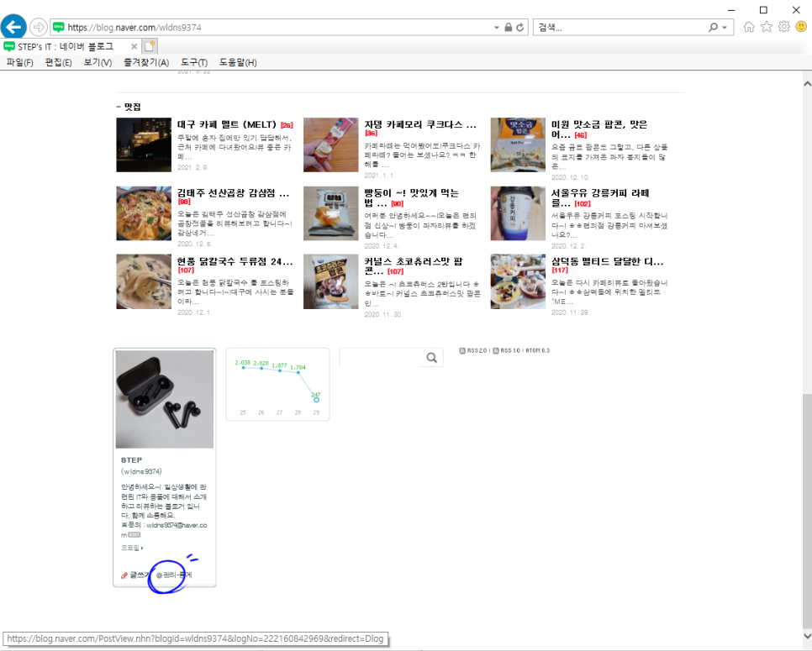Click the smiley feedback icon
The width and height of the screenshot is (812, 651).
[x=801, y=27]
